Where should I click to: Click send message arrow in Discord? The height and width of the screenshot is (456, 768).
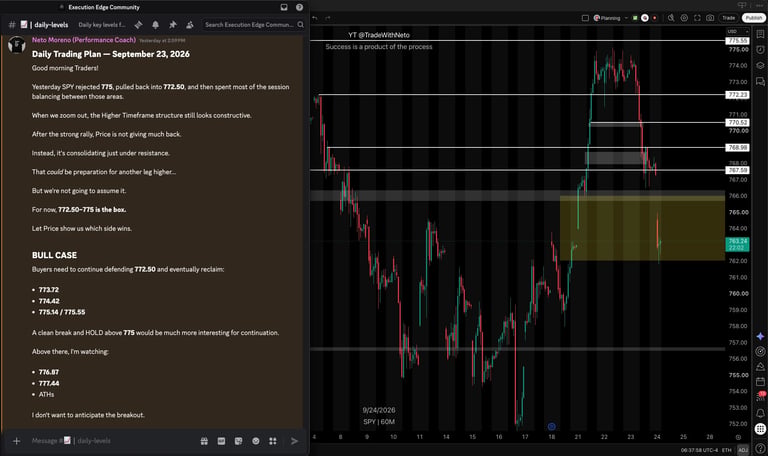[x=294, y=441]
